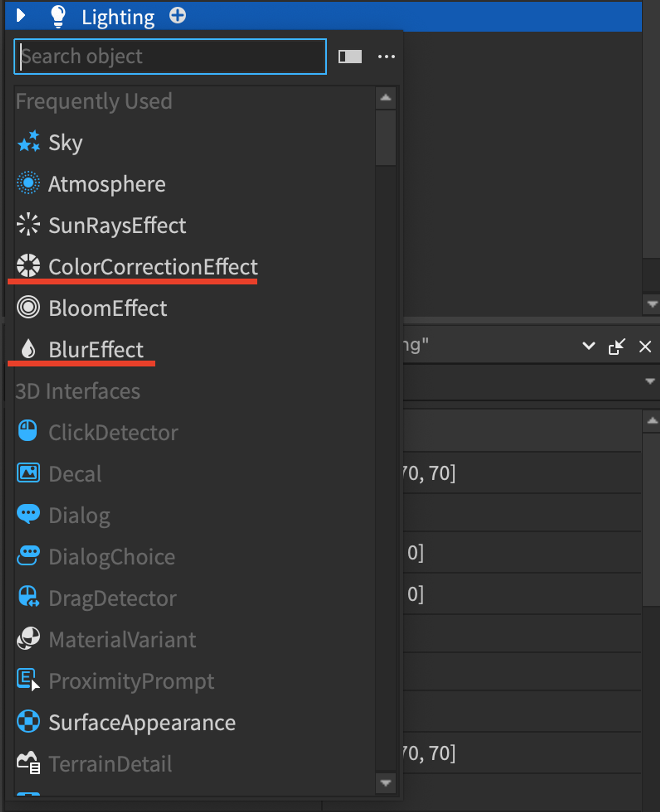Click the plus icon next to Lighting
This screenshot has width=660, height=812.
(177, 16)
